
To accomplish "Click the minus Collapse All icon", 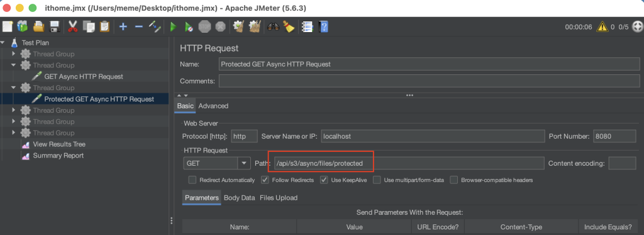I will [x=139, y=27].
